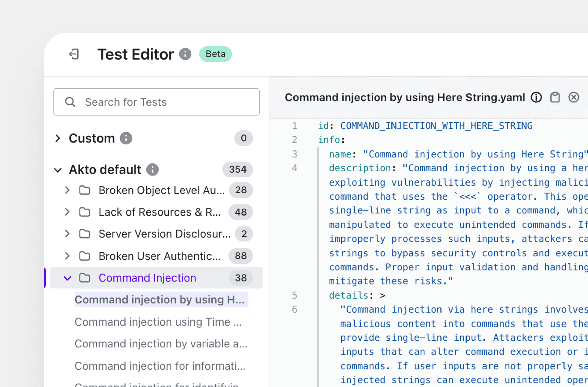The width and height of the screenshot is (588, 387).
Task: Expand Broken Object Level Authorization folder
Action: (67, 190)
